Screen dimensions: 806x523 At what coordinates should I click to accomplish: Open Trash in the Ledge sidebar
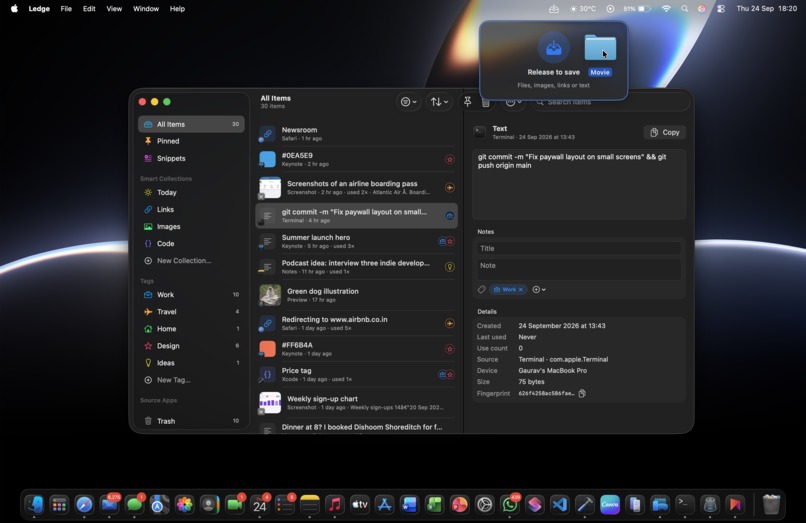[191, 421]
